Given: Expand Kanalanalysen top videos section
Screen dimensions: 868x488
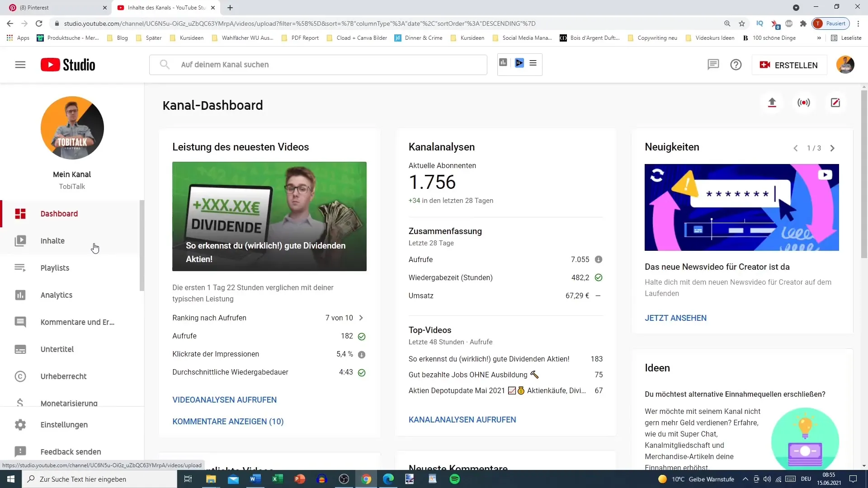Looking at the screenshot, I should tap(462, 419).
